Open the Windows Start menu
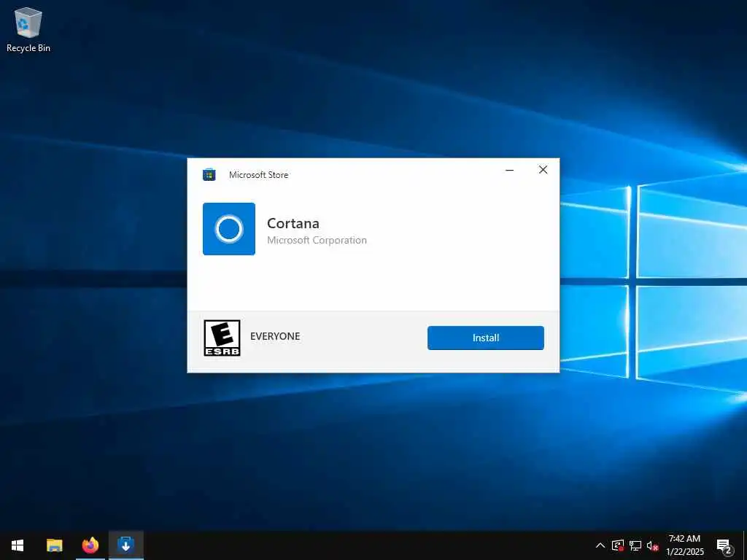The image size is (747, 560). tap(18, 545)
